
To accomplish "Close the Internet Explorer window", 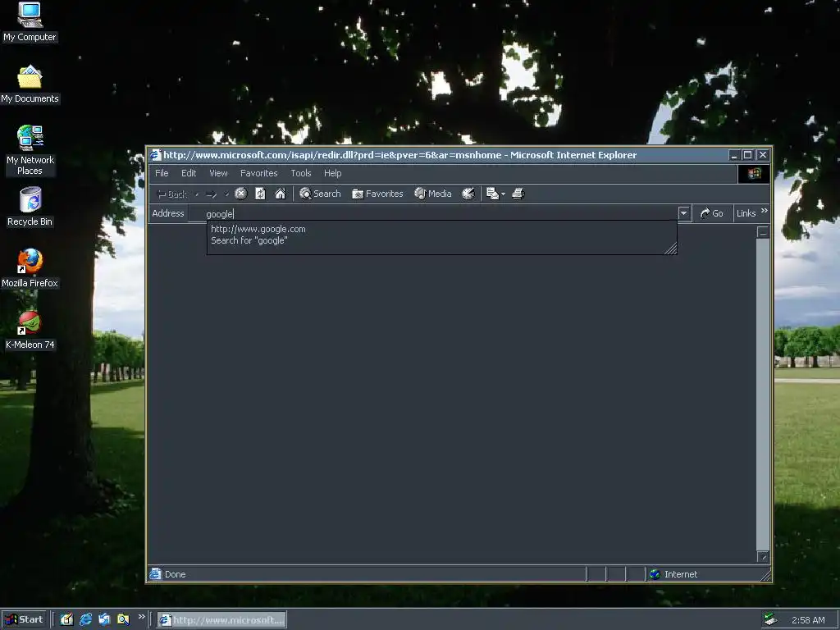I will [x=763, y=155].
